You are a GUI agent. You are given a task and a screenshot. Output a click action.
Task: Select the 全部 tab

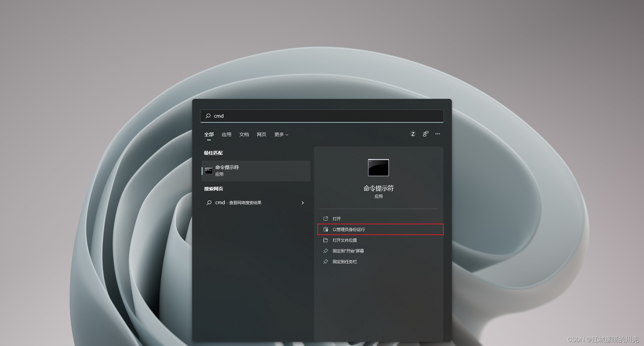click(209, 134)
